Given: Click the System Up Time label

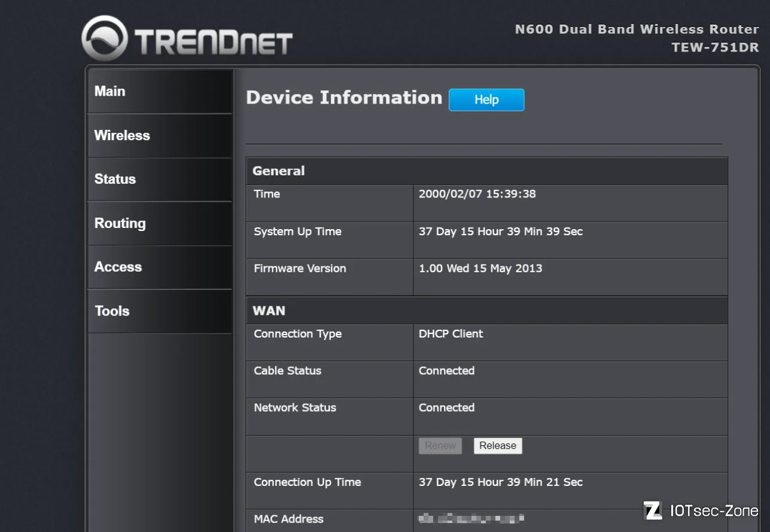Looking at the screenshot, I should pos(297,232).
